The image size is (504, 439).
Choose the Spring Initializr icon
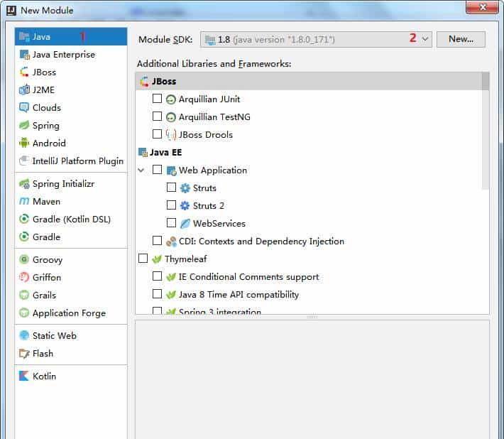[24, 184]
